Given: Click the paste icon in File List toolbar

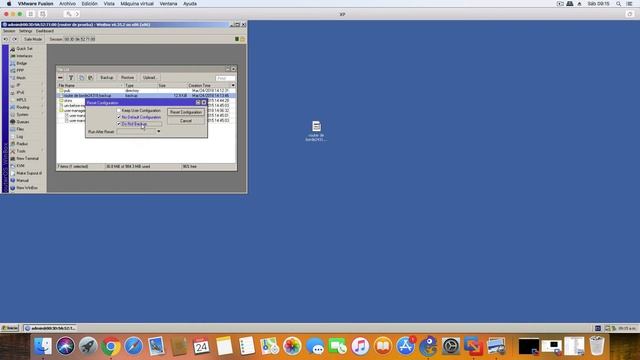Looking at the screenshot, I should coord(91,78).
